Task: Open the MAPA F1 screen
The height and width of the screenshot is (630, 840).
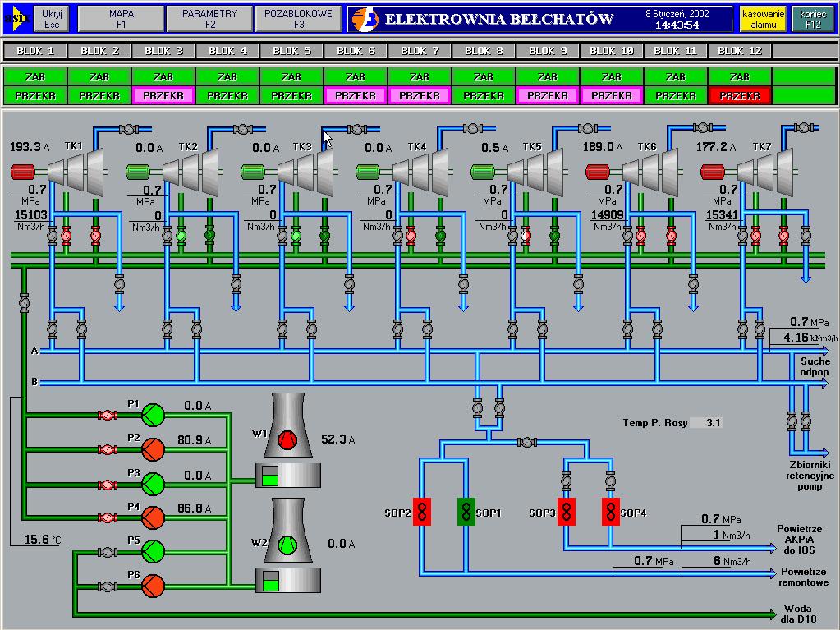Action: 121,19
